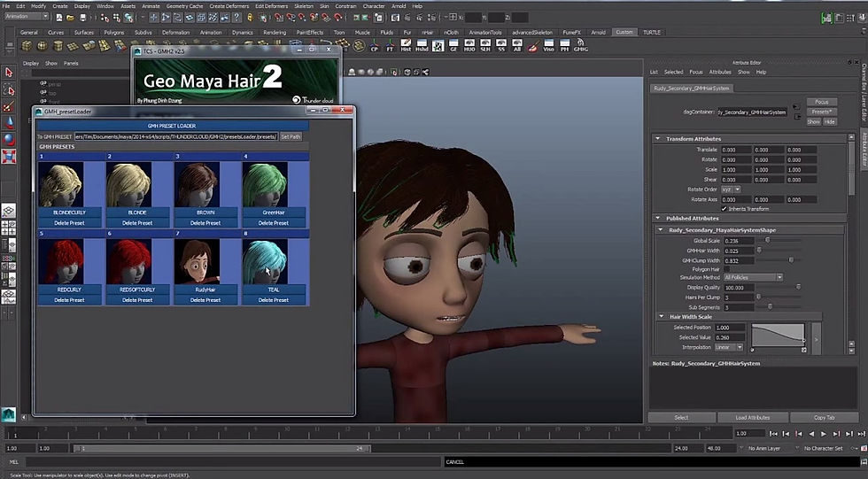Viewport: 868px width, 479px height.
Task: Click the Set Path button
Action: click(x=291, y=136)
